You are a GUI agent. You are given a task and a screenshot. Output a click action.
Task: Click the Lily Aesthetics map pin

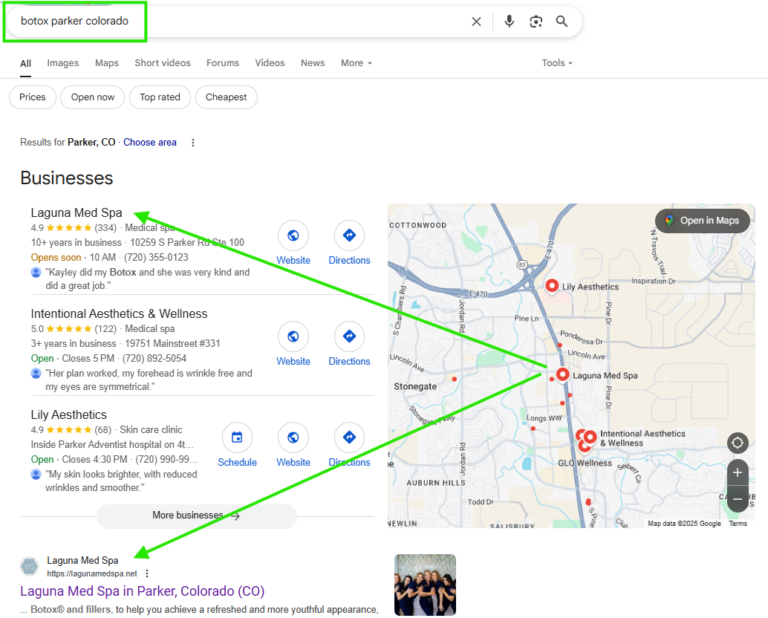[x=552, y=286]
